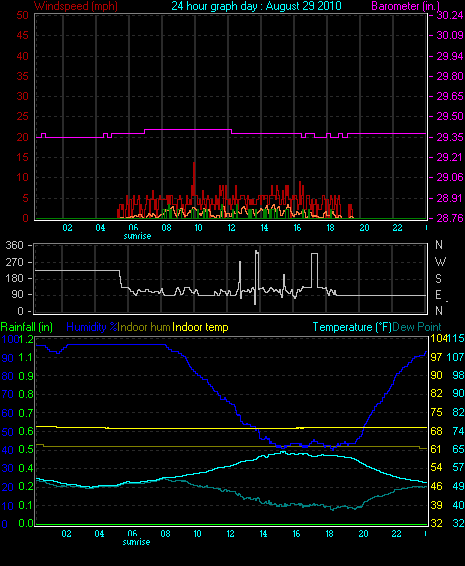Click the 'Windspeed (mph)' axis label
Screen dimensions: 465x566
76,6
